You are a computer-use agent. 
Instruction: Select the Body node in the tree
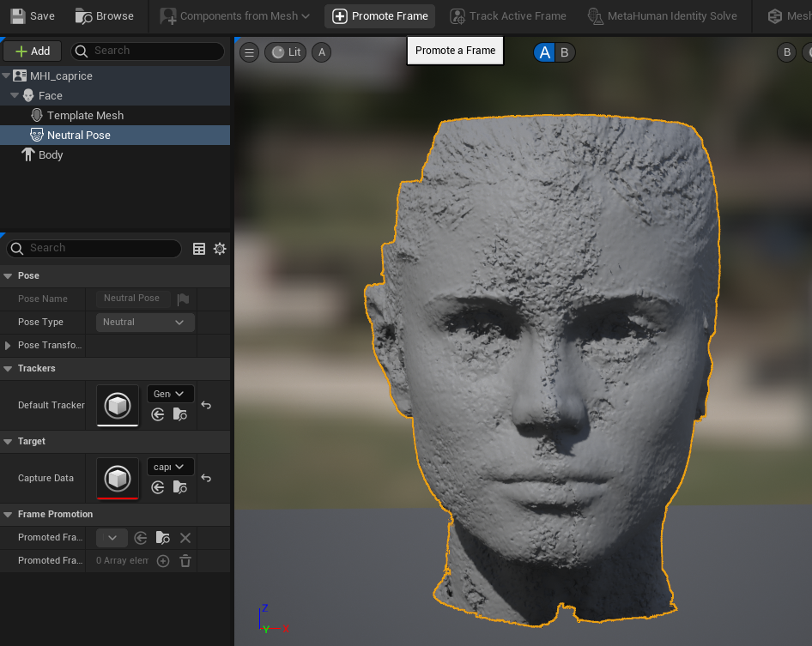[x=51, y=155]
